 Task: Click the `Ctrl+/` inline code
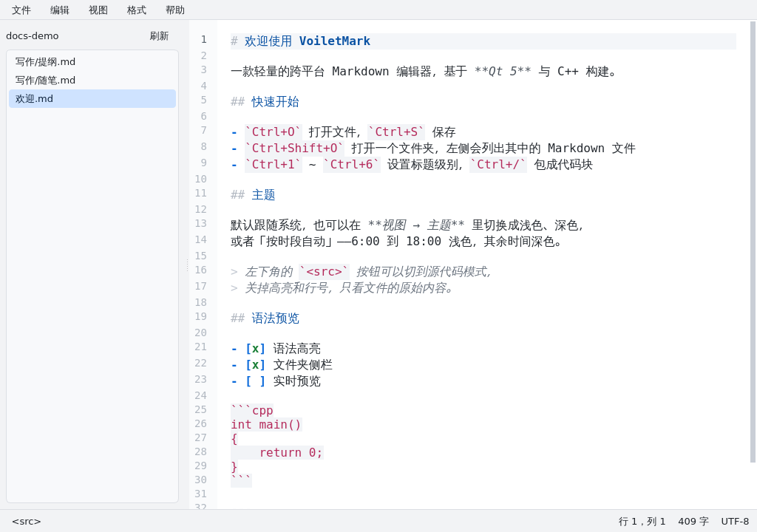tap(498, 165)
